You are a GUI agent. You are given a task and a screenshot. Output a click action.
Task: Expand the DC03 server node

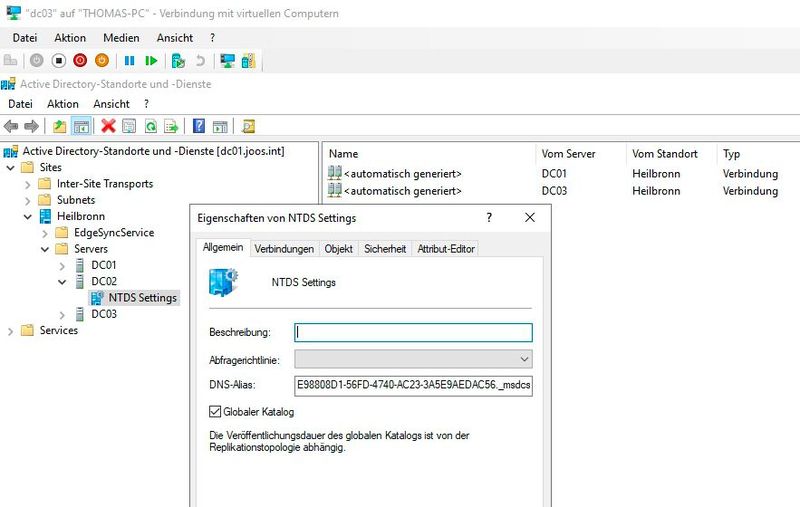(62, 315)
